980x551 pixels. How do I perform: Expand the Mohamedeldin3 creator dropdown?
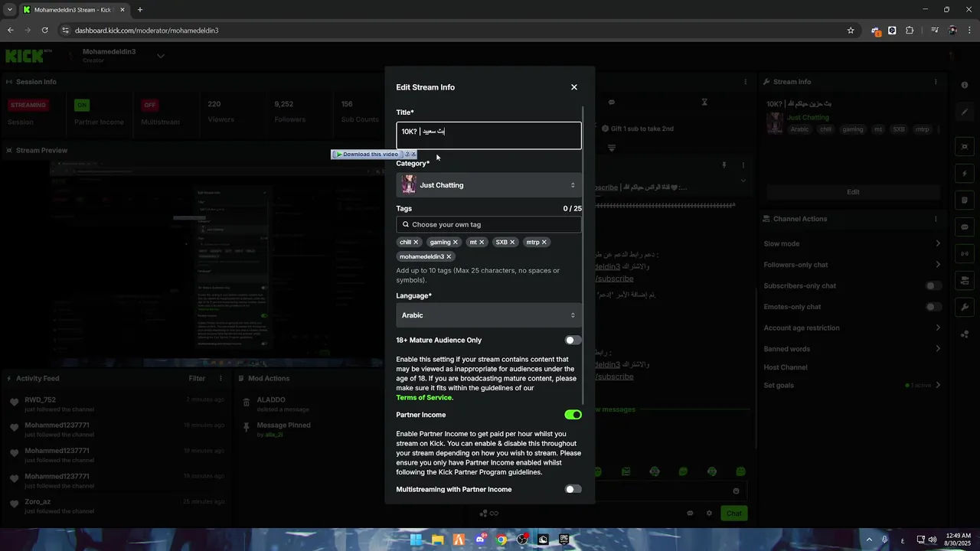tap(161, 56)
